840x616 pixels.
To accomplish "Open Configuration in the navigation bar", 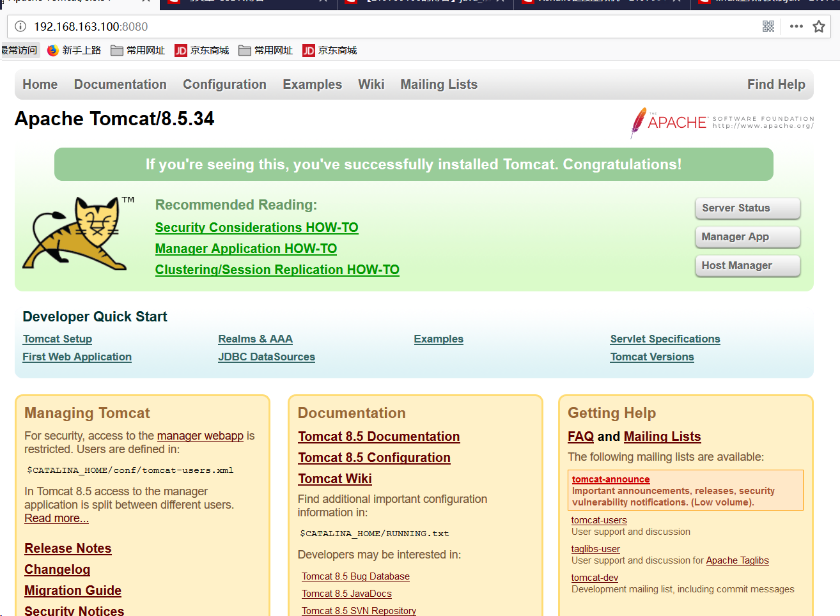I will [225, 84].
